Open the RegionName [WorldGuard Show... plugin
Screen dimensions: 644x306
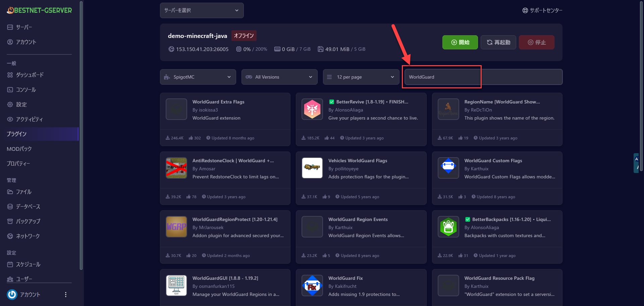(x=502, y=102)
